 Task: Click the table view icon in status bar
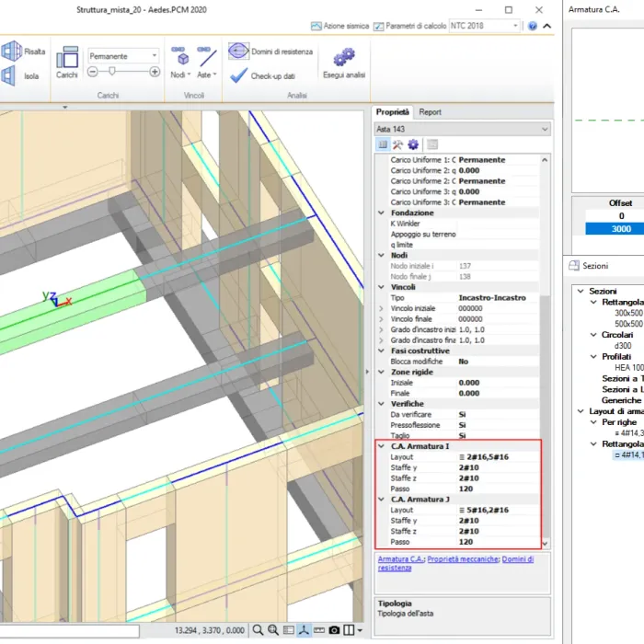click(x=288, y=629)
